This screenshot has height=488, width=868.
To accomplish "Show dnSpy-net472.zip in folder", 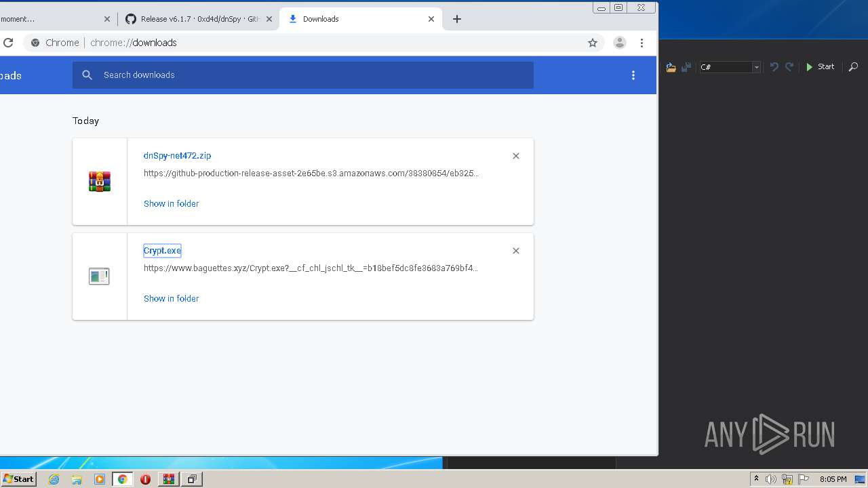I will coord(171,203).
